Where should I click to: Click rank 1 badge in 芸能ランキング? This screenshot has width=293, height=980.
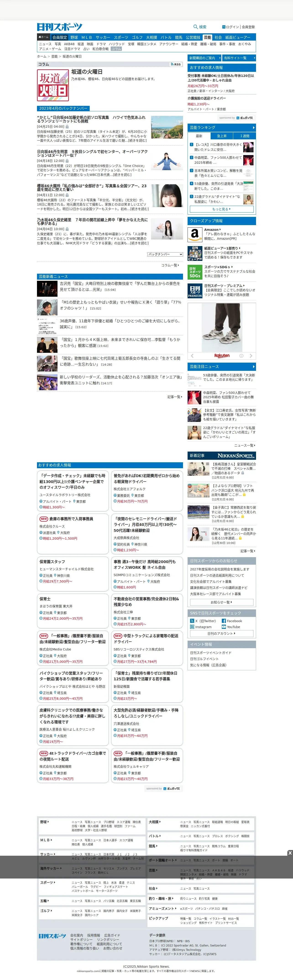(191, 145)
